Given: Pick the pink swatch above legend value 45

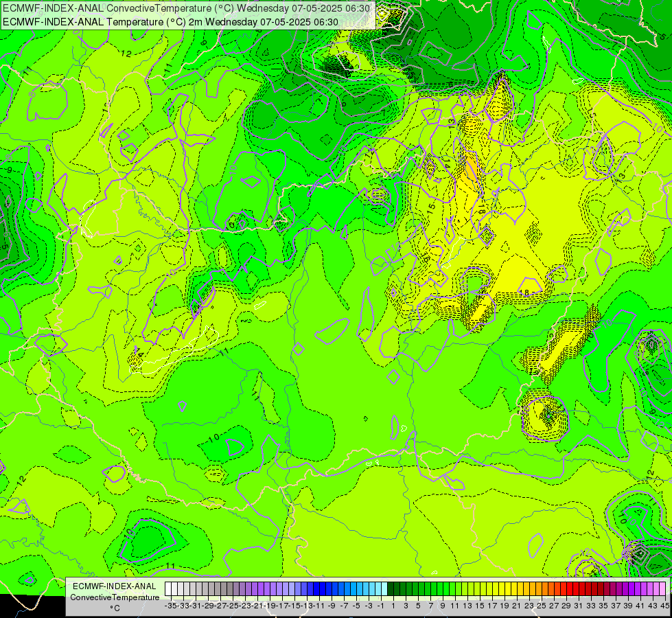Looking at the screenshot, I should point(662,589).
